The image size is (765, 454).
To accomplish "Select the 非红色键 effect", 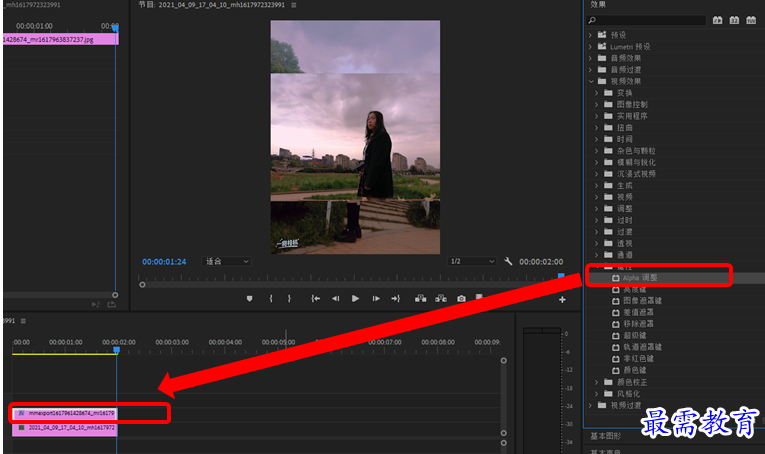I will (639, 358).
